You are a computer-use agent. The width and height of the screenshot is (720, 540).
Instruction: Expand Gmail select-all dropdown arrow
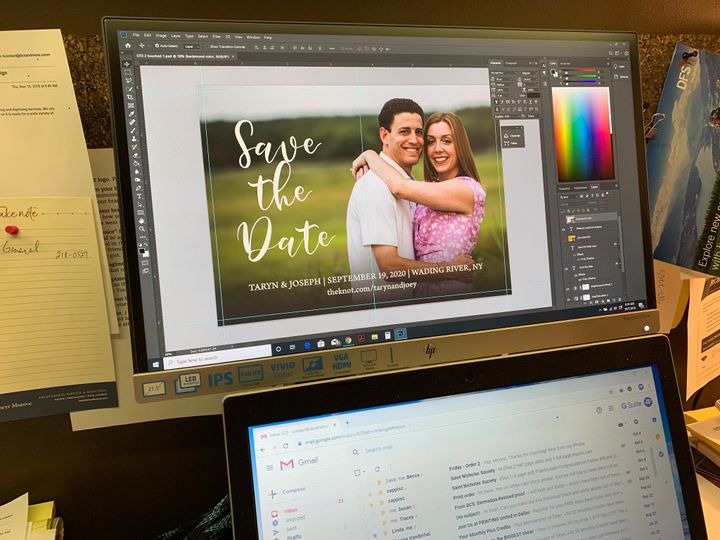coord(364,472)
